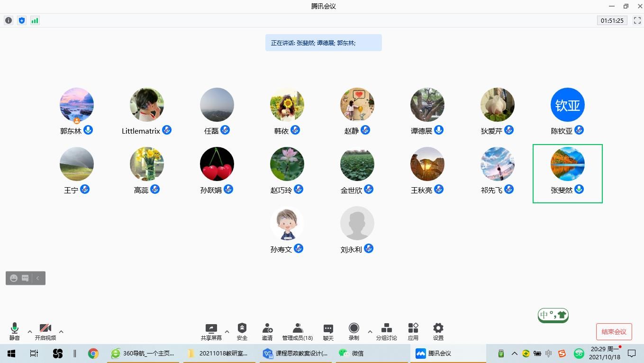Turn on camera with 开启视频

click(x=45, y=331)
